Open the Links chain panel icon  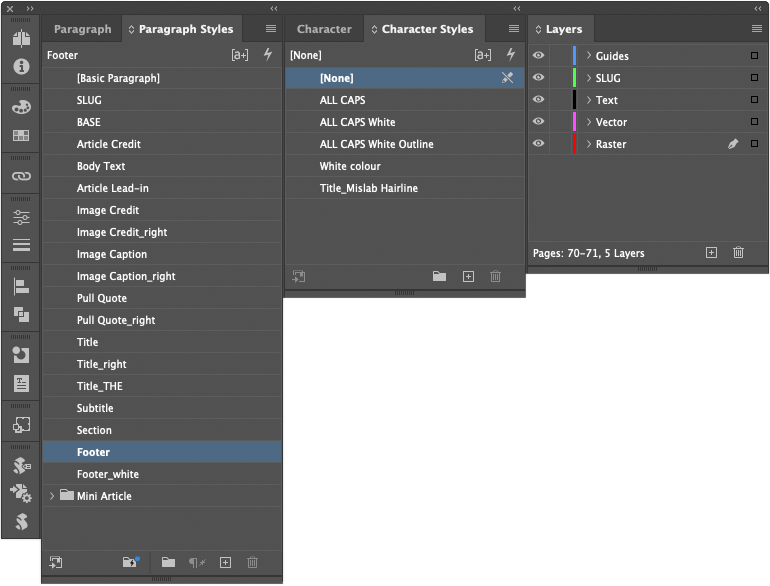(x=21, y=176)
